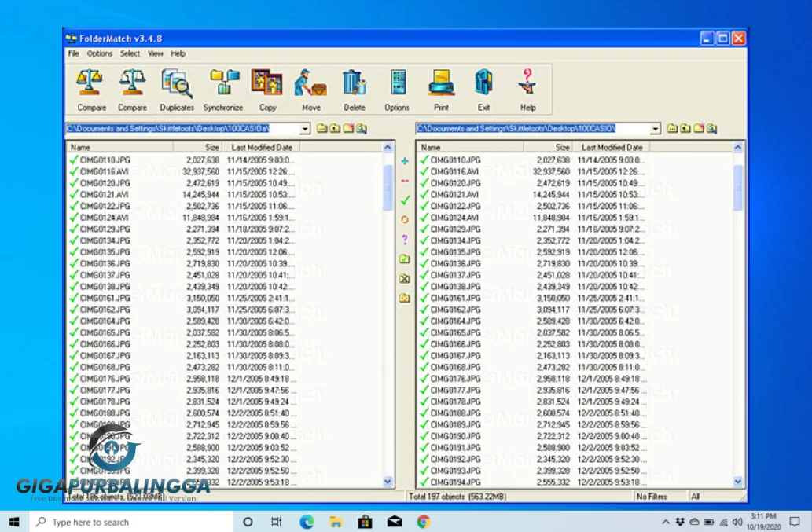The image size is (812, 532).
Task: Click the Print toolbar button
Action: click(441, 90)
